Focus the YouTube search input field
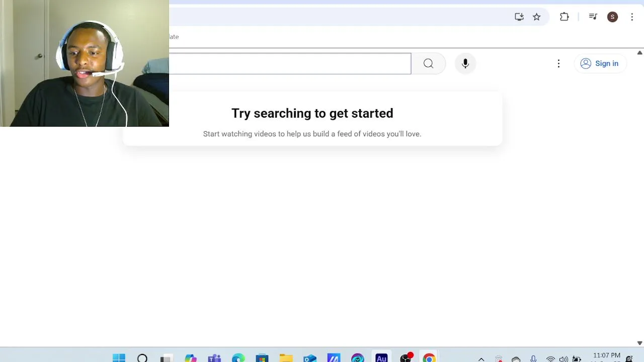Image resolution: width=644 pixels, height=362 pixels. [x=290, y=63]
